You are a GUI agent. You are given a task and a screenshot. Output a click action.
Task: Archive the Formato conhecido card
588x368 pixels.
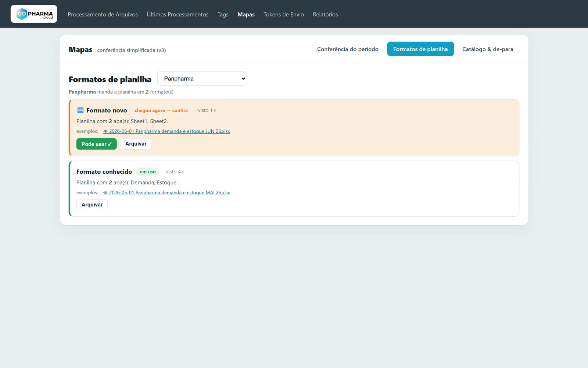[92, 205]
